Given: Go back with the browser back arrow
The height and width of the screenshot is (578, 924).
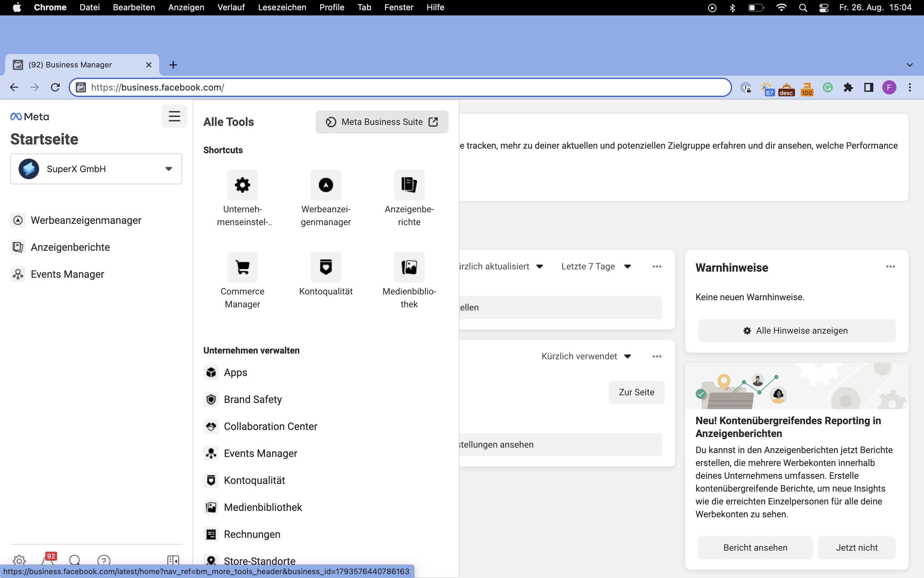Looking at the screenshot, I should (x=14, y=88).
